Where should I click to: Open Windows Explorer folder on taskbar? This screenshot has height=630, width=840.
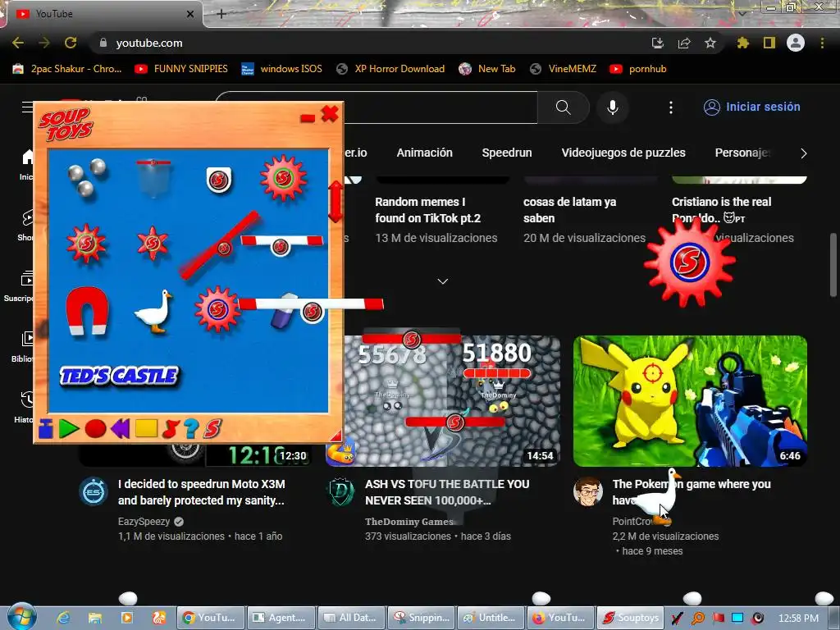[x=95, y=618]
